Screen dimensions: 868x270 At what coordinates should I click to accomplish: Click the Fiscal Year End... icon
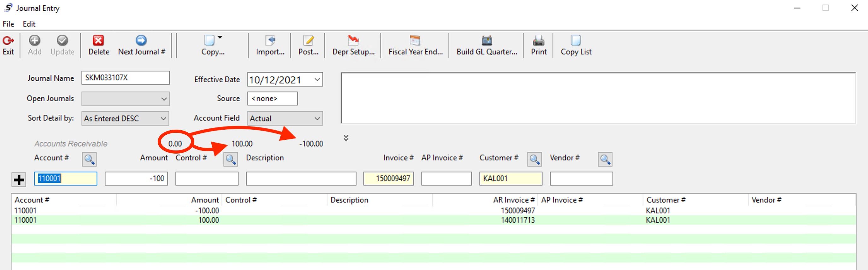pyautogui.click(x=415, y=40)
